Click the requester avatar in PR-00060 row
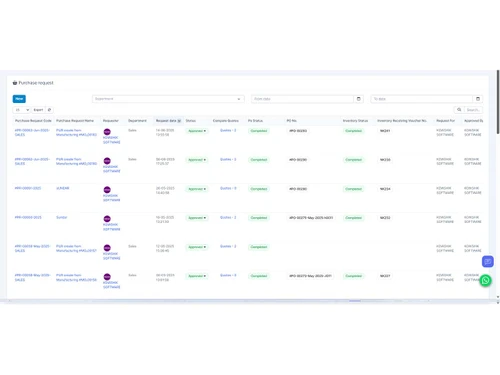Viewport: 500px width, 375px height. click(x=107, y=219)
